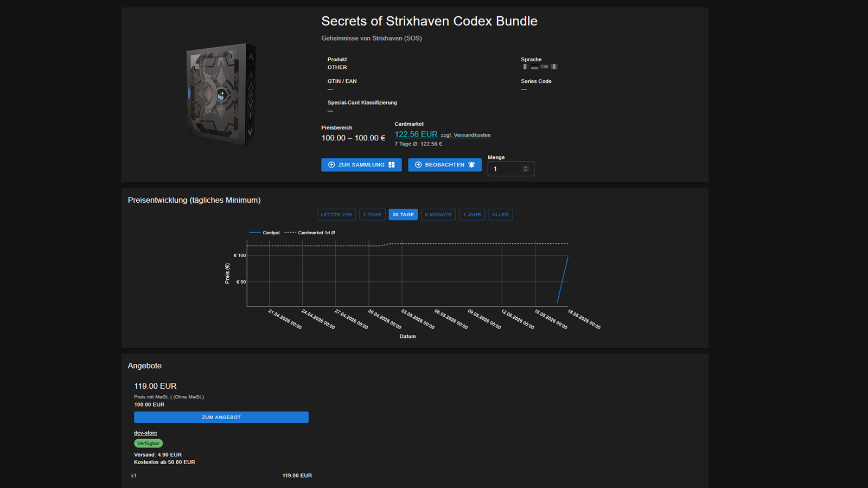Click the 18.05.2026 00:00 x-axis date label
Image resolution: width=868 pixels, height=488 pixels.
(584, 319)
